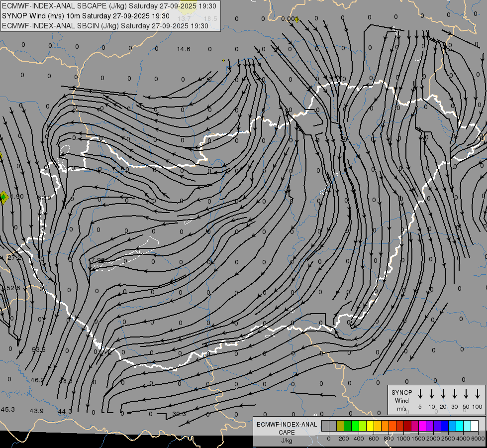Click the 100 m/s wind arrow in legend
The image size is (487, 448).
tap(478, 394)
